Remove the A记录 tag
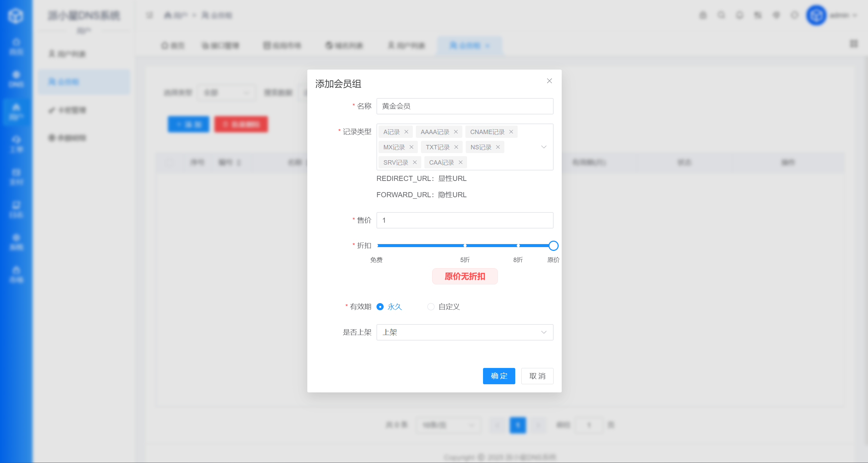Screen dimensions: 868x463 pyautogui.click(x=406, y=132)
